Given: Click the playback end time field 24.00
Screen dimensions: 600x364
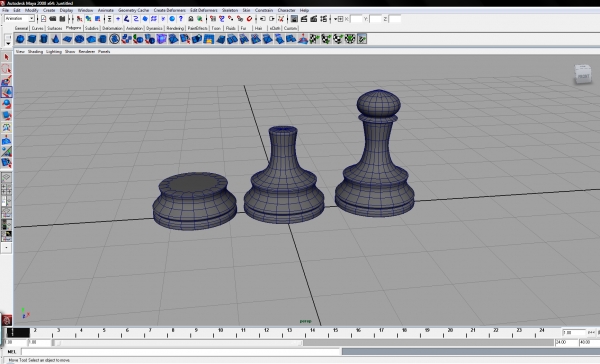Looking at the screenshot, I should click(566, 343).
